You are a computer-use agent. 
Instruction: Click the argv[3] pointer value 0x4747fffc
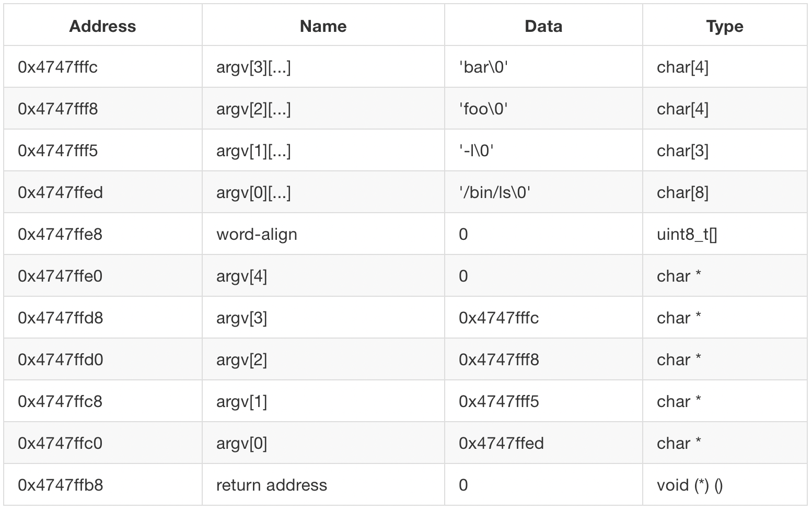(498, 318)
